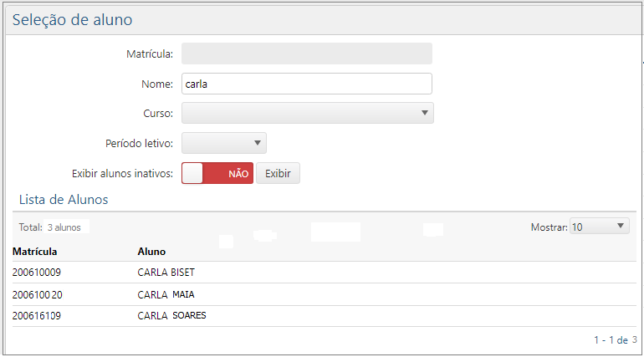Sort by the Matrícula column header
The width and height of the screenshot is (644, 357).
(x=35, y=251)
